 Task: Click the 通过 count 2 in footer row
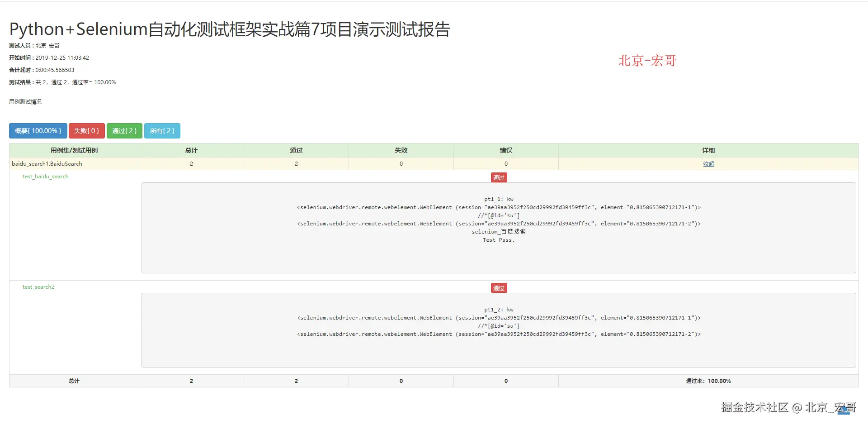click(x=296, y=381)
